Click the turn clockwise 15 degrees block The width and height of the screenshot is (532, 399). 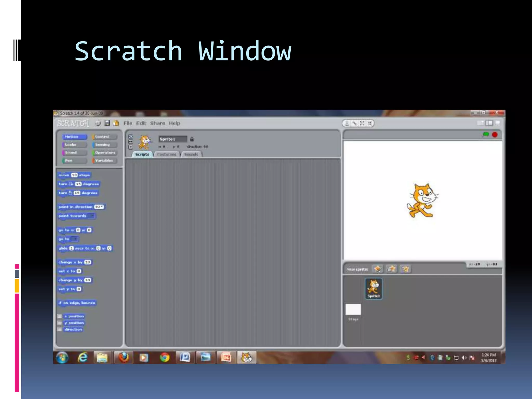pos(79,184)
